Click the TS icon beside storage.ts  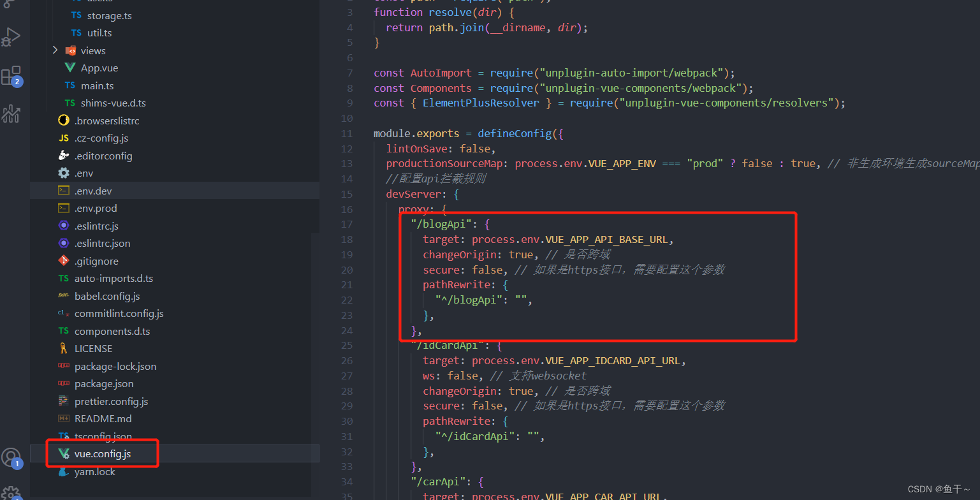(77, 15)
